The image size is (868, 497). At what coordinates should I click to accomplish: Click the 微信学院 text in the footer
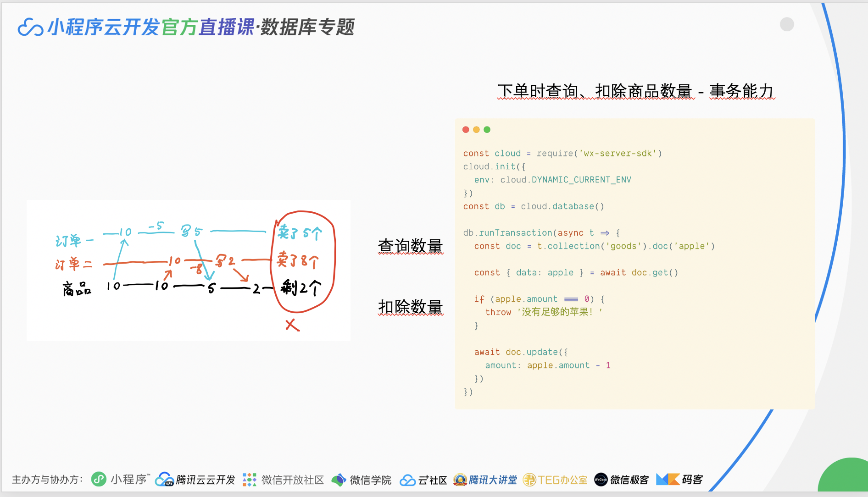tap(371, 480)
